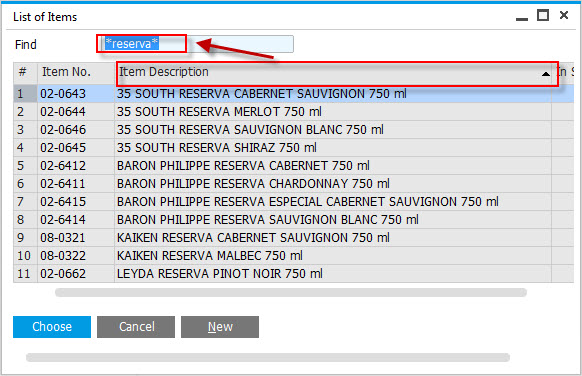Minimize the List of Items window

522,18
